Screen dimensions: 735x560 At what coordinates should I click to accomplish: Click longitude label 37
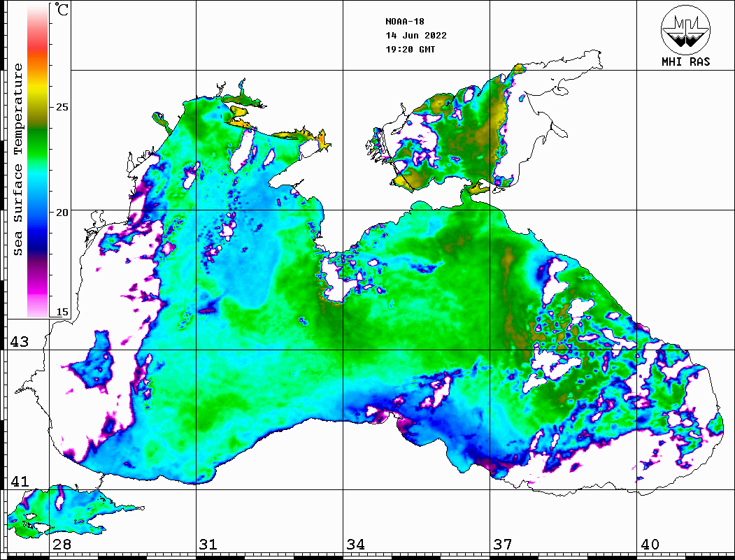point(503,545)
